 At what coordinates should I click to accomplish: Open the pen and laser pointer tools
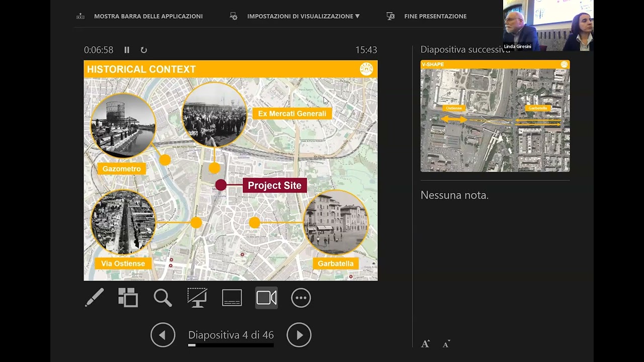click(94, 298)
